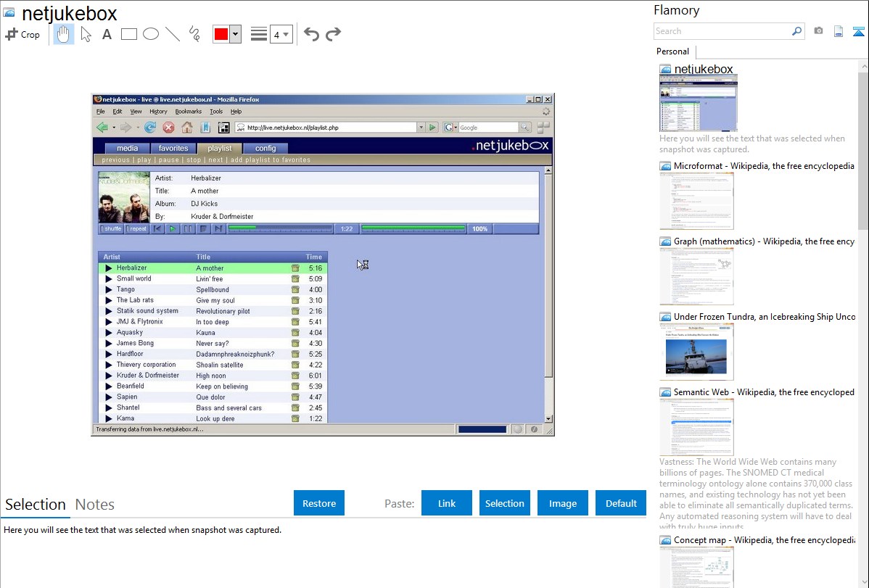Viewport: 869px width, 588px height.
Task: Click the line thickness icon
Action: 259,34
